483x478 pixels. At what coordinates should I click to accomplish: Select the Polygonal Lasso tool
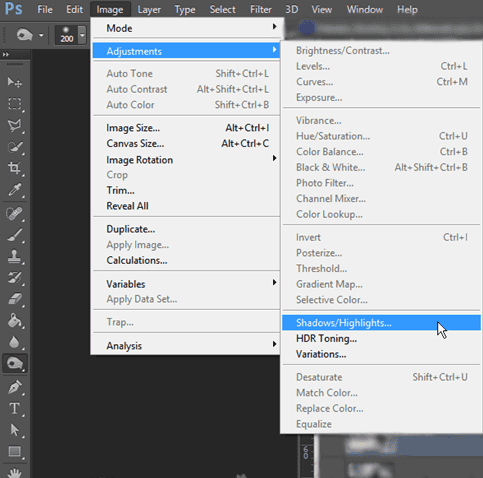14,125
